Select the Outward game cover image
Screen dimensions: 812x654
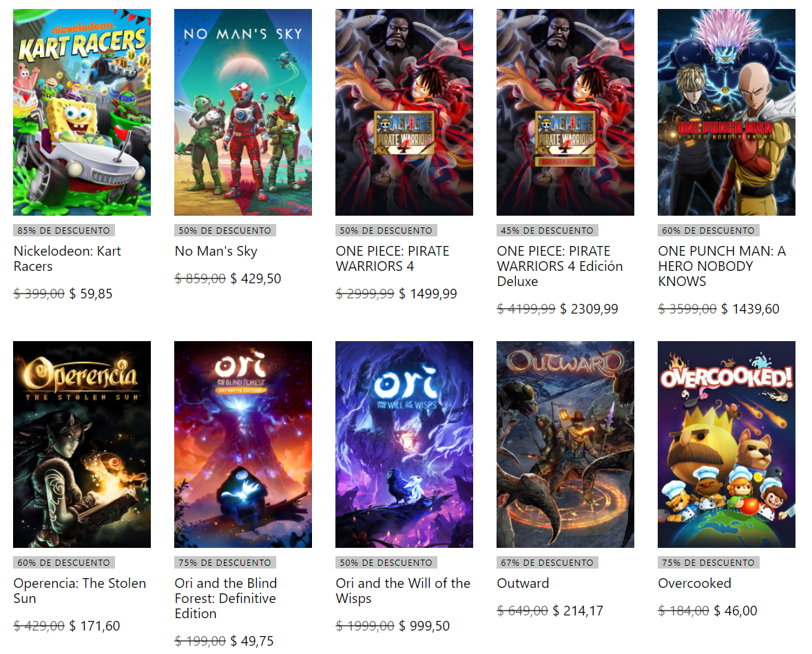coord(565,444)
